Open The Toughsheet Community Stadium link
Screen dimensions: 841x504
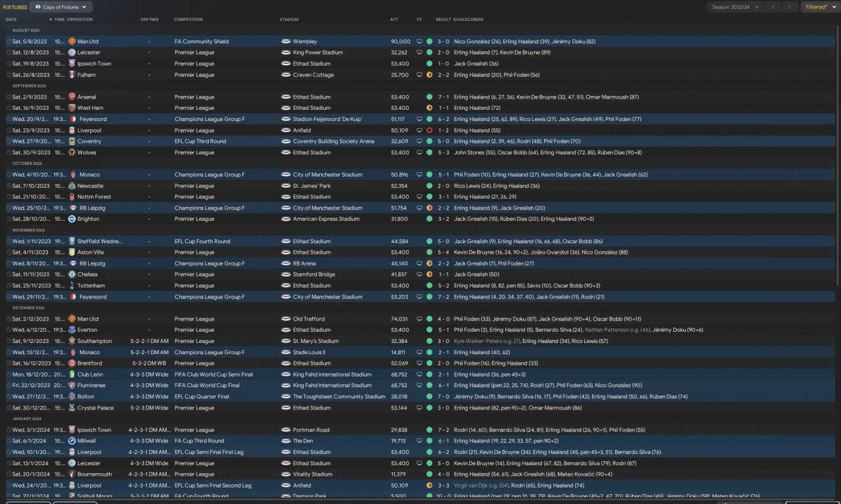point(339,397)
